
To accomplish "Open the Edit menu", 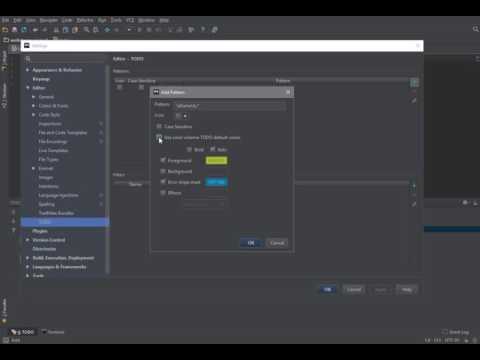I will tap(17, 20).
